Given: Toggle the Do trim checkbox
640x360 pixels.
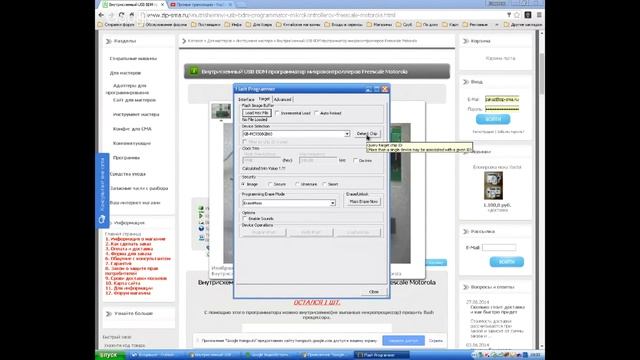Looking at the screenshot, I should (356, 160).
